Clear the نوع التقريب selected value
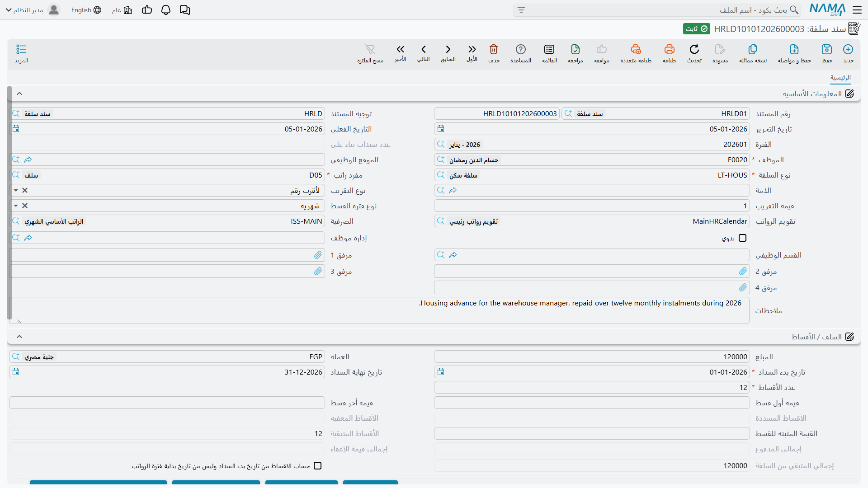868x488 pixels. (25, 191)
